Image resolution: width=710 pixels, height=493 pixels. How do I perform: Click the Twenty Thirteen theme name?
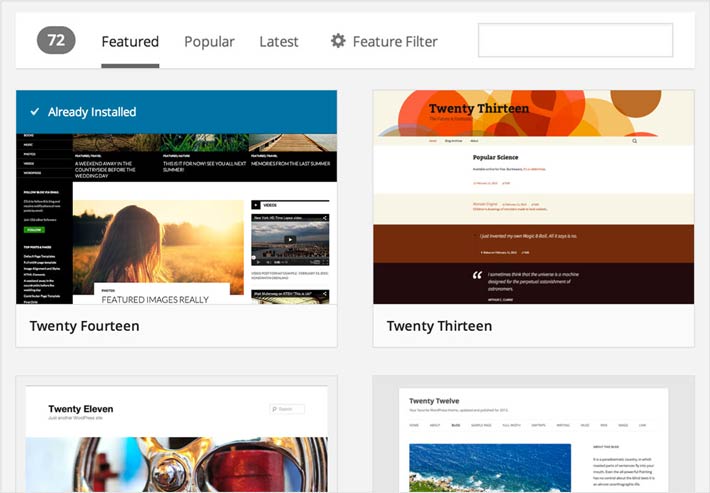439,326
